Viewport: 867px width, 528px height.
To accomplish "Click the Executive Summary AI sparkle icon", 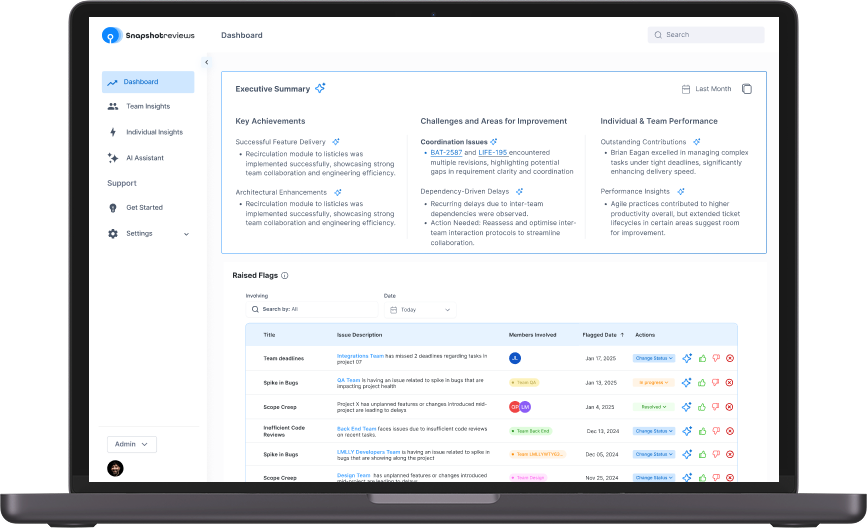I will (320, 88).
